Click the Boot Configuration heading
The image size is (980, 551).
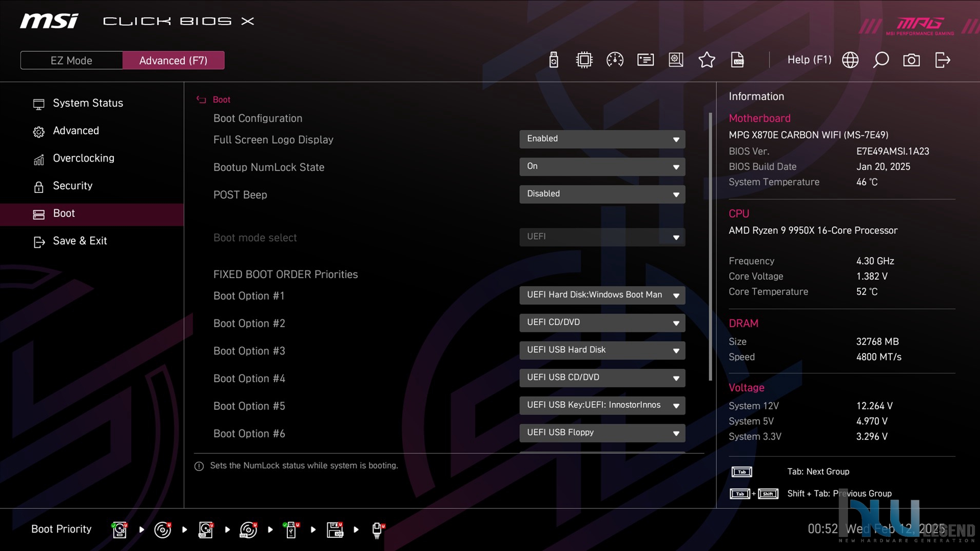258,119
